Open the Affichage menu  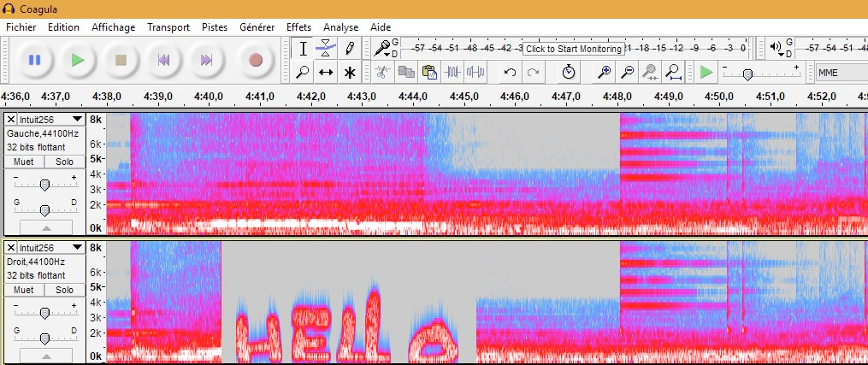[113, 27]
